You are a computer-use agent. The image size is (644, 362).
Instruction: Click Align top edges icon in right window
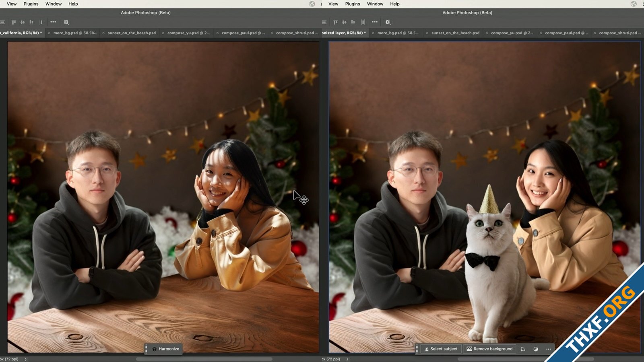click(x=335, y=22)
